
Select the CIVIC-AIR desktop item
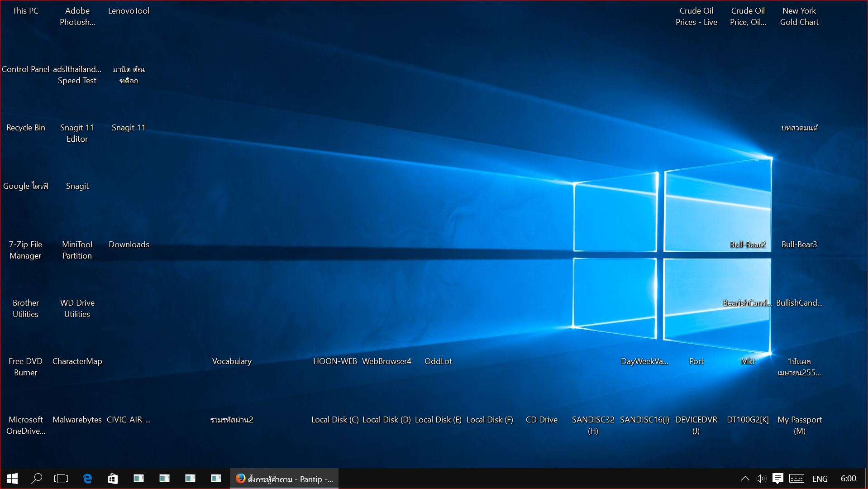129,420
